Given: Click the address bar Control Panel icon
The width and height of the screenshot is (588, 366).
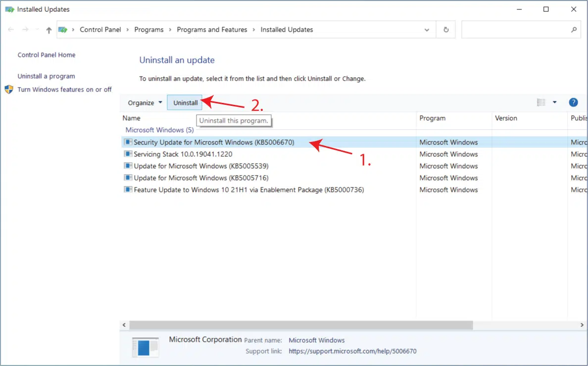Looking at the screenshot, I should tap(63, 30).
